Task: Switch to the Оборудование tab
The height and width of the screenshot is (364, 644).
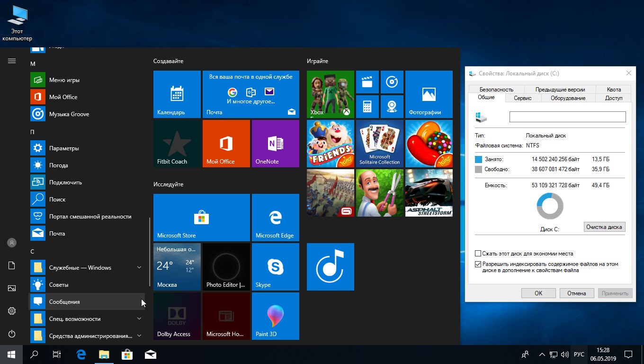Action: coord(568,98)
